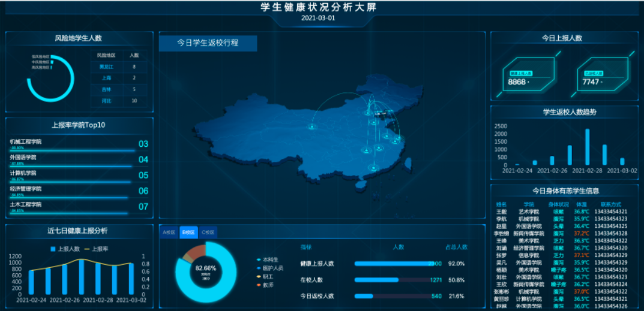644x311 pixels.
Task: Click the 学生健康状况分析大屏 title
Action: point(318,7)
